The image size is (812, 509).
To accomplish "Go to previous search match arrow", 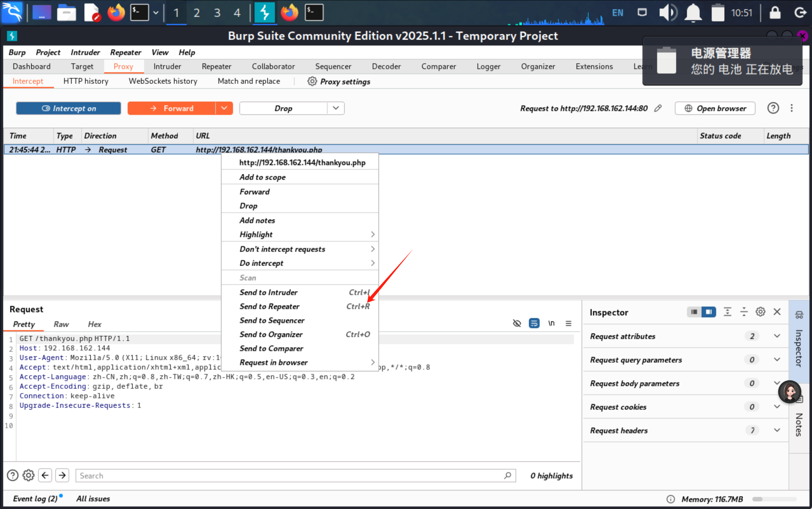I will pyautogui.click(x=45, y=475).
